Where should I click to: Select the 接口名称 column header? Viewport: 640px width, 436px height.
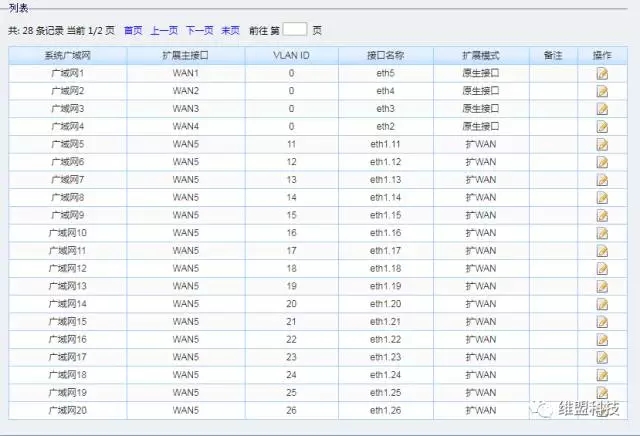(x=385, y=55)
